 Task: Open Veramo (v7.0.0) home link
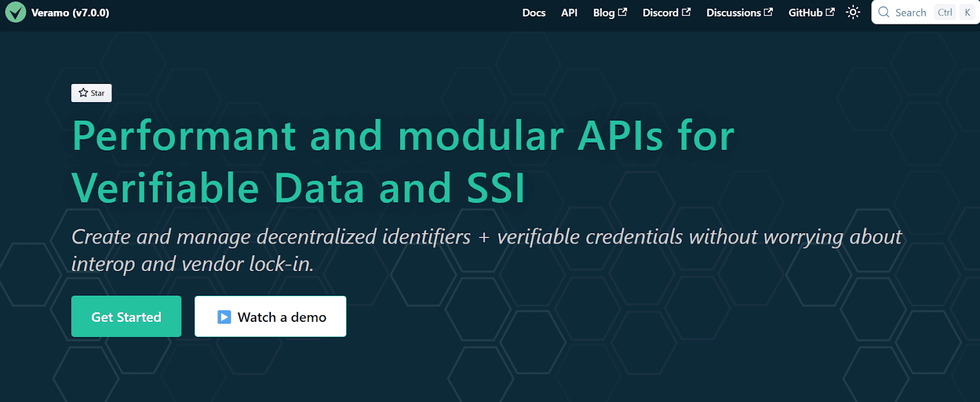point(58,12)
